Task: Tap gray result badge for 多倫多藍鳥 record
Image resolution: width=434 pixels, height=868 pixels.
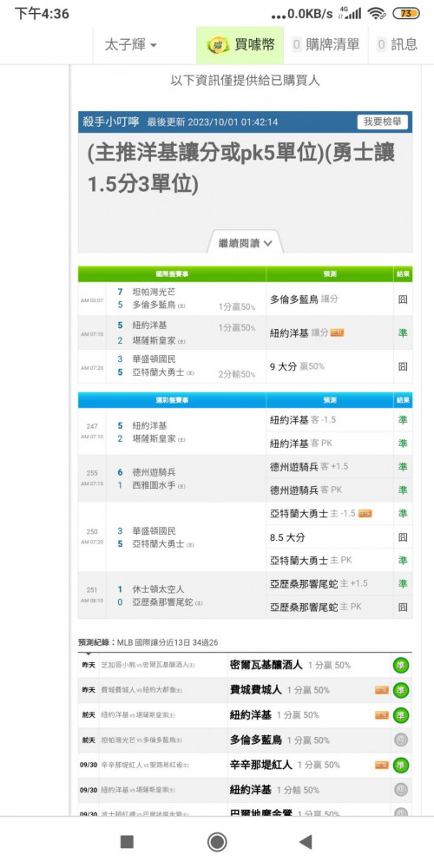Action: coord(401,740)
